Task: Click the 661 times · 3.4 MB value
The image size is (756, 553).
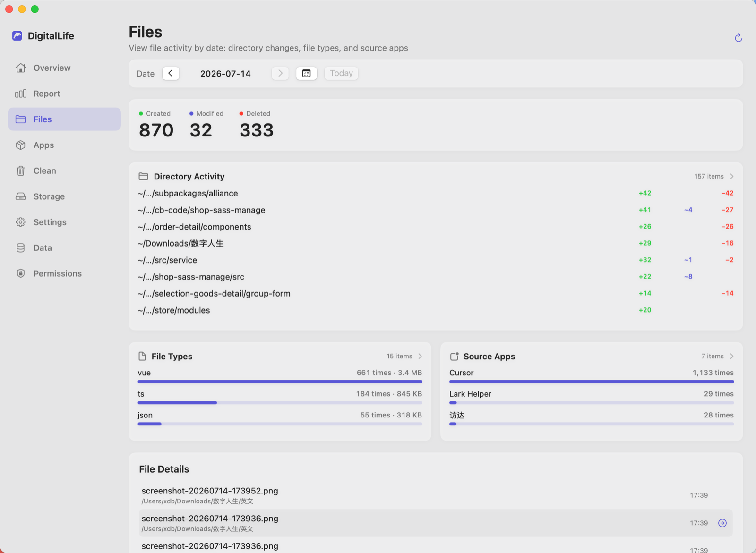Action: (389, 373)
